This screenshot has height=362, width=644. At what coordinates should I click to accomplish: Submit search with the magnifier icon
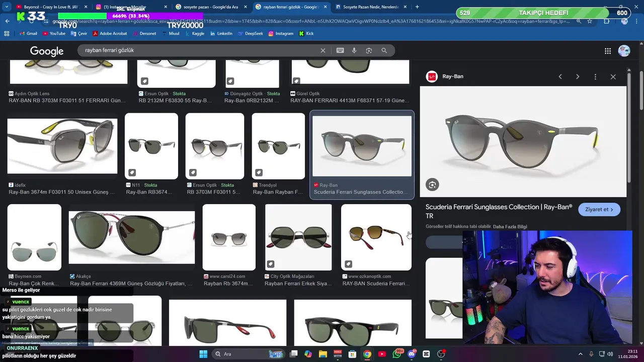(x=384, y=50)
